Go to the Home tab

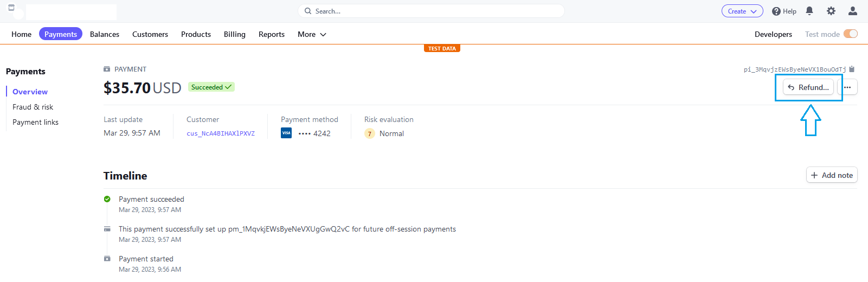coord(21,34)
